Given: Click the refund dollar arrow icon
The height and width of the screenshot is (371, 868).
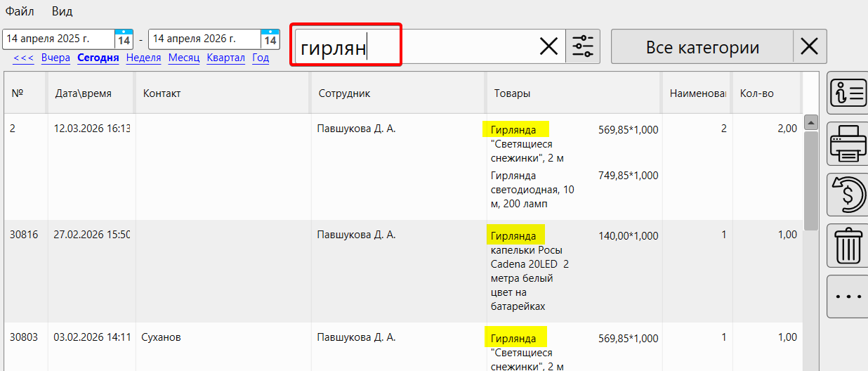Looking at the screenshot, I should [848, 195].
